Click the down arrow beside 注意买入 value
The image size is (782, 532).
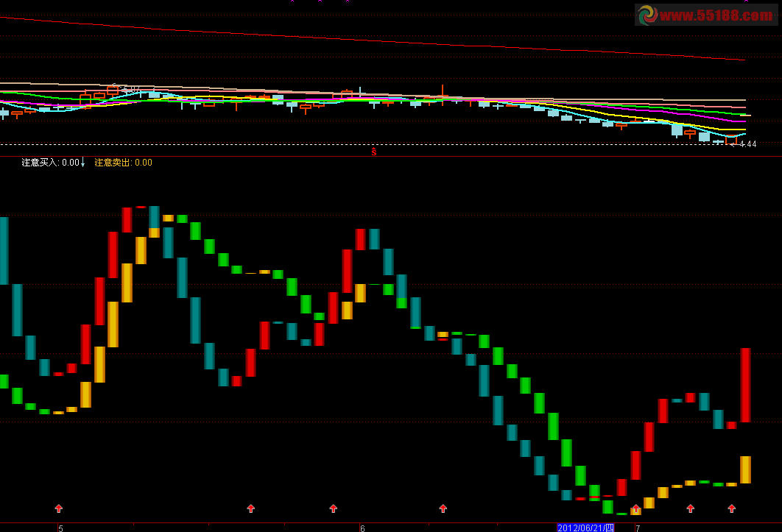coord(82,162)
